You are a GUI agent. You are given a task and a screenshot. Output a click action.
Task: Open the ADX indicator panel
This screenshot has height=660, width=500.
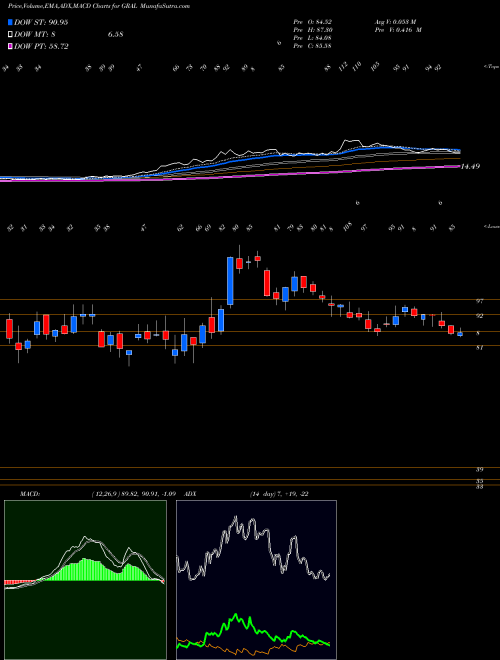click(256, 580)
